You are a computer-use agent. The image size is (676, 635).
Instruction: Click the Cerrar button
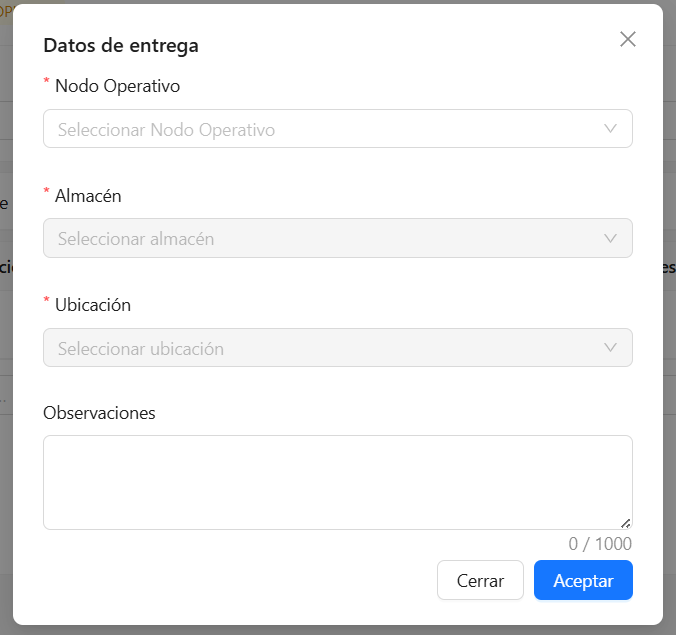coord(480,580)
